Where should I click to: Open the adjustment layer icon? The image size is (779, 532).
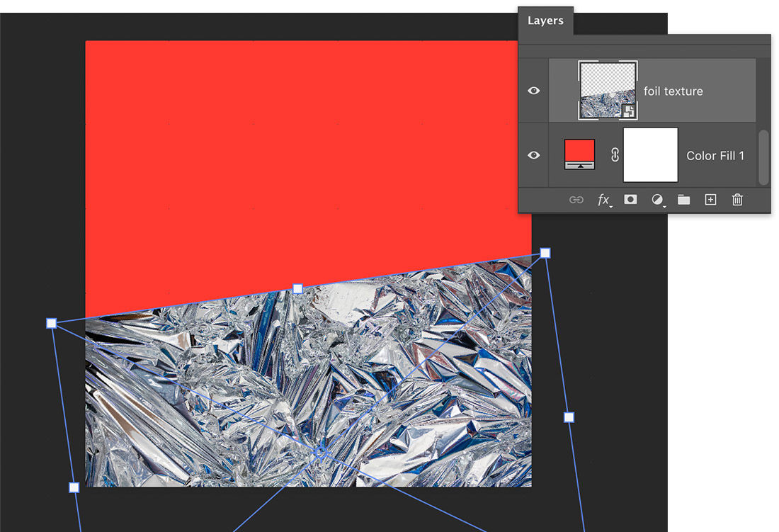click(656, 200)
